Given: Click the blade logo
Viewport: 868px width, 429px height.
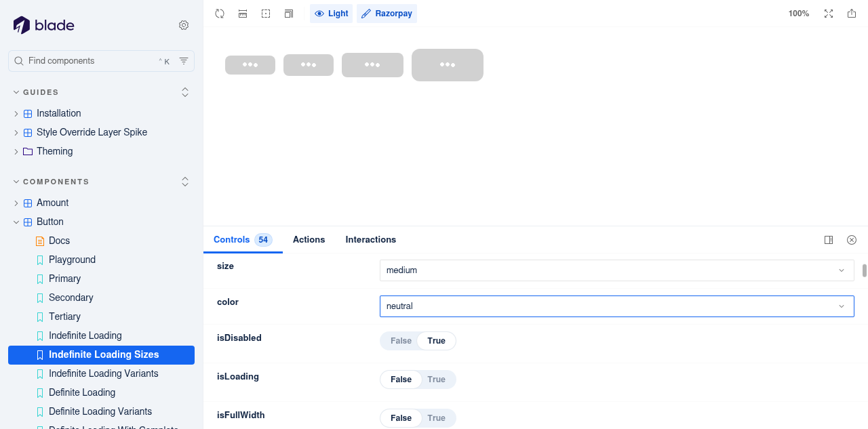Looking at the screenshot, I should 43,25.
